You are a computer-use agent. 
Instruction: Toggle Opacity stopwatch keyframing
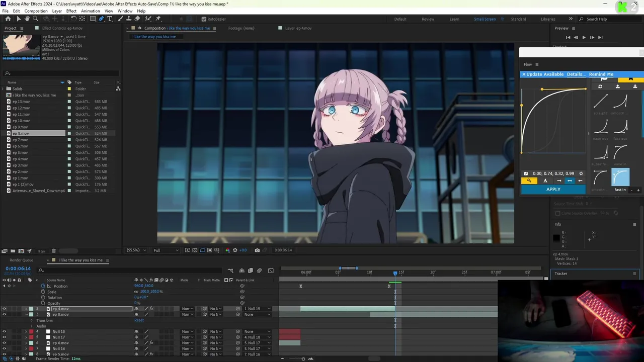pos(43,303)
